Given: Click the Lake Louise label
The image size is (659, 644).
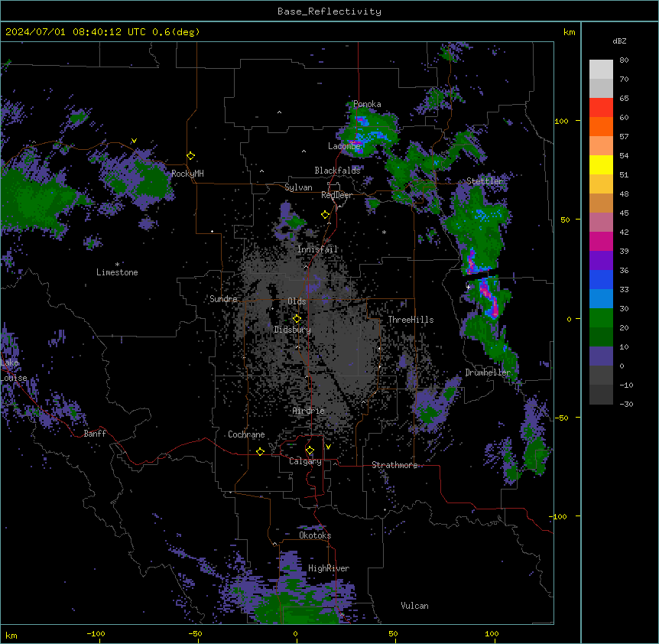Looking at the screenshot, I should [14, 370].
